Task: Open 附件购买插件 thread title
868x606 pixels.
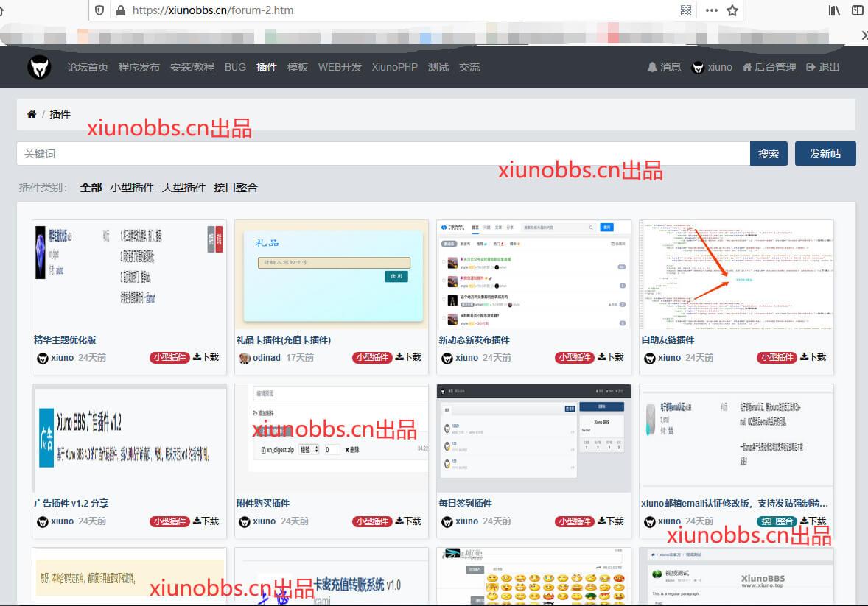Action: [263, 503]
